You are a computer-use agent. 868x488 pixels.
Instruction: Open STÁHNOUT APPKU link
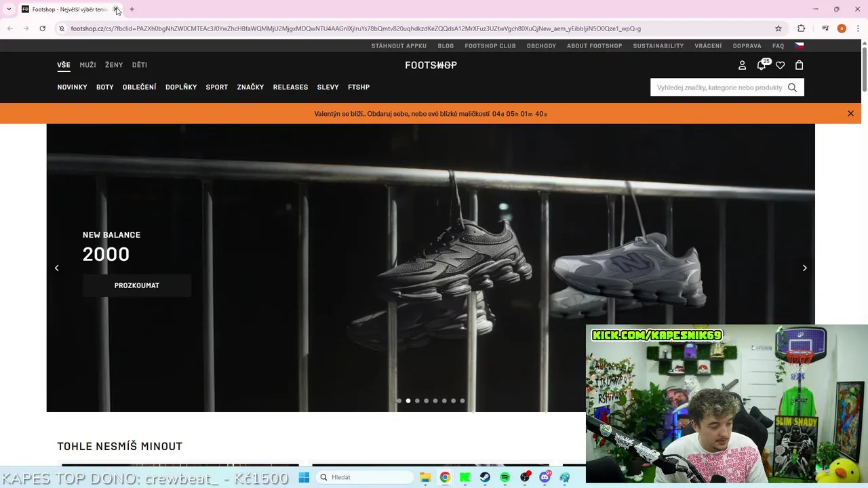pos(399,46)
